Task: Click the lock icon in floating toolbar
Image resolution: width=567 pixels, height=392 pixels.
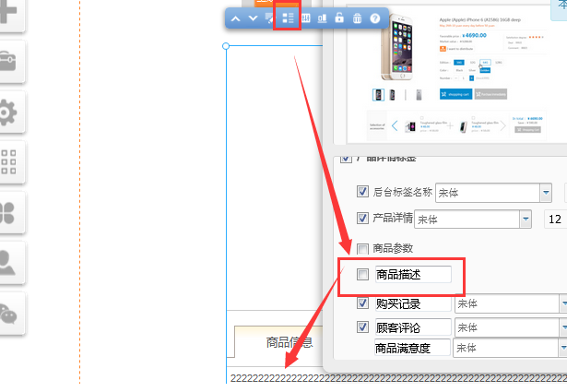Action: (339, 18)
